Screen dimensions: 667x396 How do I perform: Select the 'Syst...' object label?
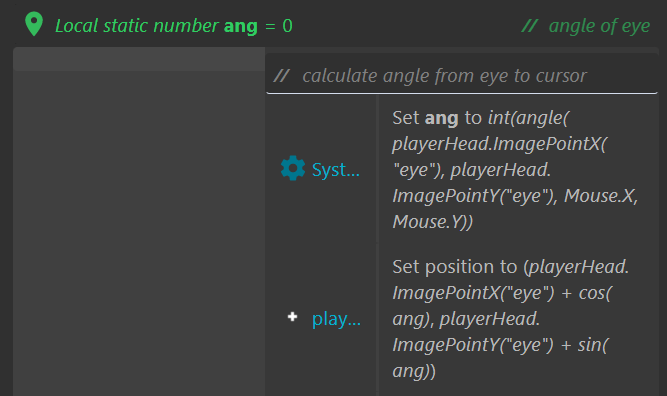(336, 170)
